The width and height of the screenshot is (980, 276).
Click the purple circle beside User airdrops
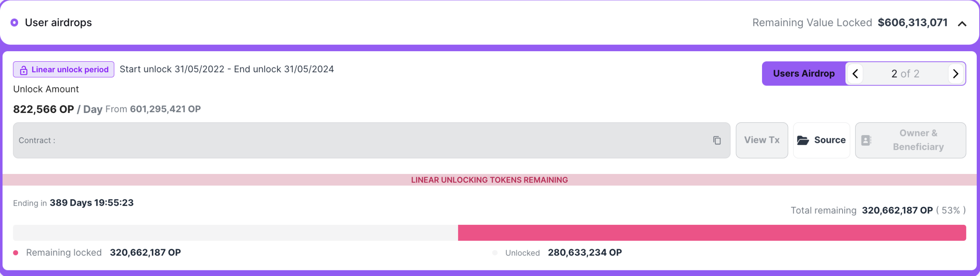pyautogui.click(x=15, y=23)
